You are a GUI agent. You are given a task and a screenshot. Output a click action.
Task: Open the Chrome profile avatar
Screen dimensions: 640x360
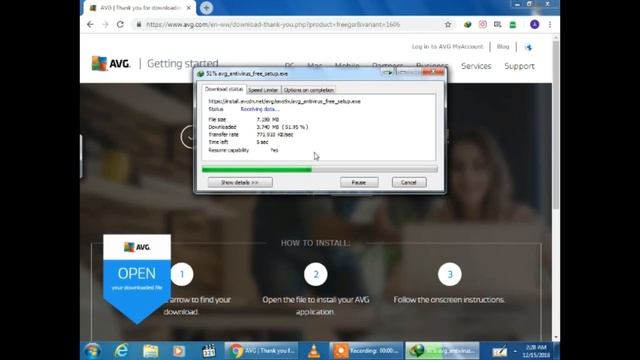pyautogui.click(x=534, y=24)
